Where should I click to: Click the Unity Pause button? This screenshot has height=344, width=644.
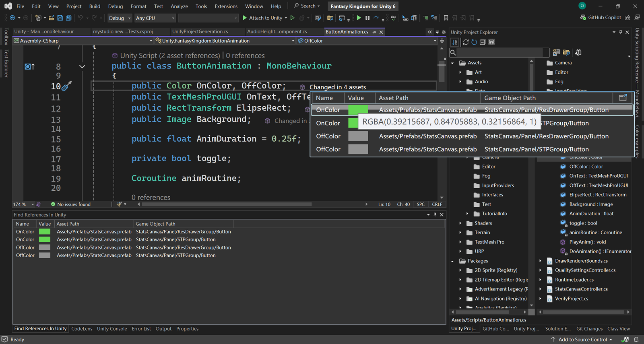[x=367, y=18]
